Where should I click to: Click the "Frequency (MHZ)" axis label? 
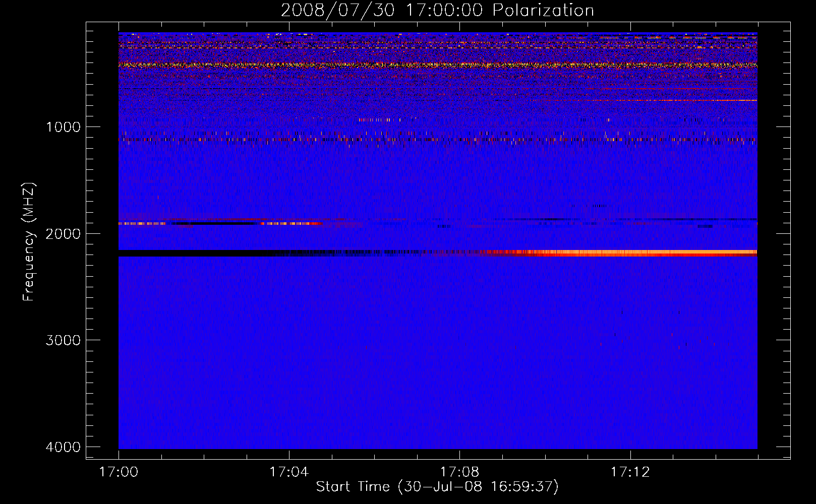[29, 242]
